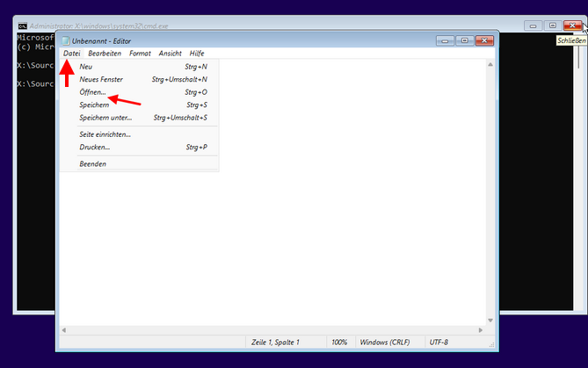Click the cmd.exe icon in title bar
588x368 pixels.
23,25
